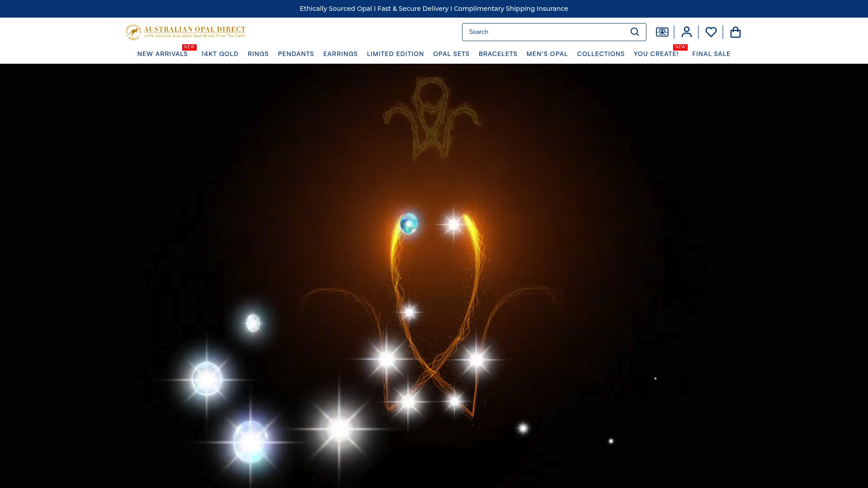868x488 pixels.
Task: Browse the Earrings category
Action: (340, 54)
